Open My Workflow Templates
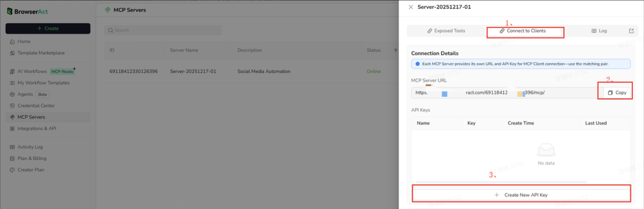Viewport: 644px width, 209px height. [x=43, y=83]
